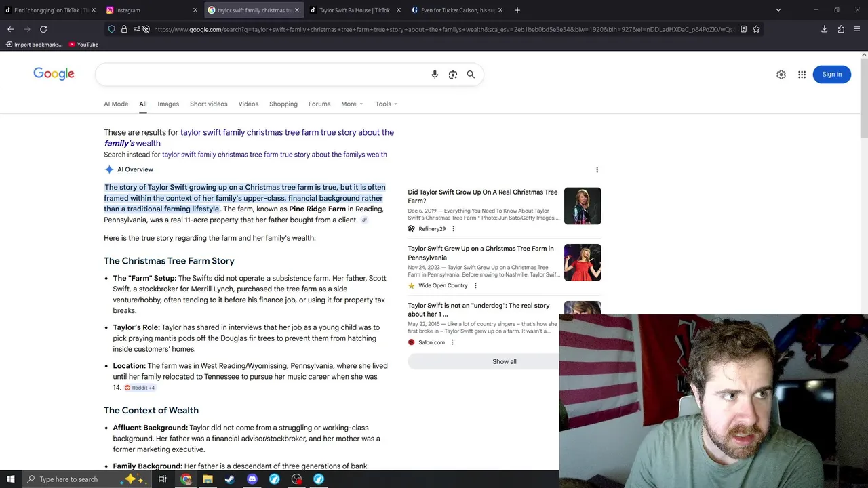Expand the list all tabs chevron
868x488 pixels.
tap(778, 10)
